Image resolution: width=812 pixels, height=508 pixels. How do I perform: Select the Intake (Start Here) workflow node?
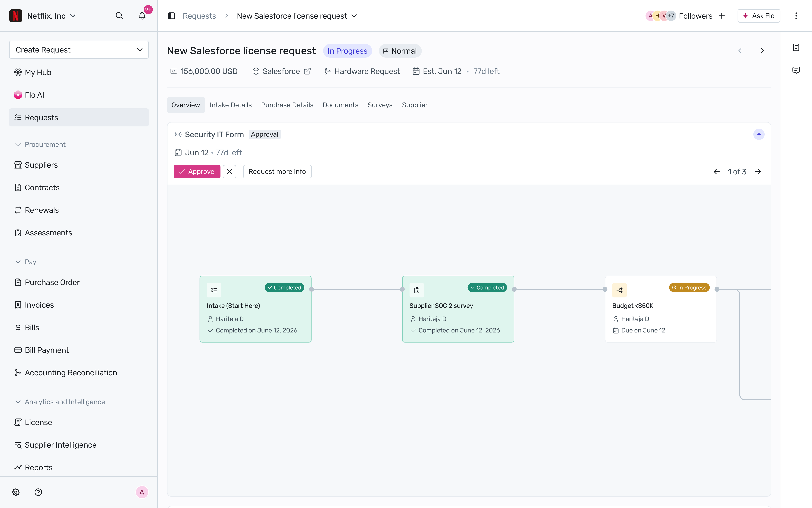255,309
